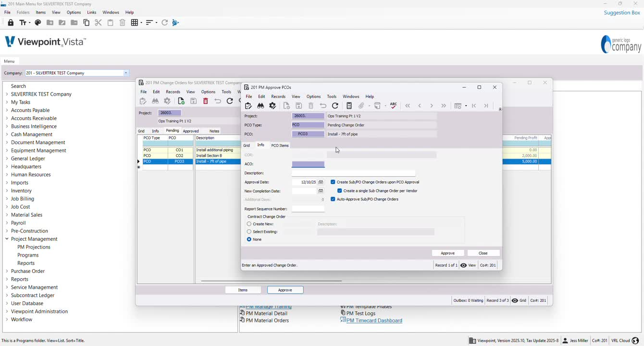
Task: Switch to the Grid tab in Approve PCOs
Action: (247, 145)
